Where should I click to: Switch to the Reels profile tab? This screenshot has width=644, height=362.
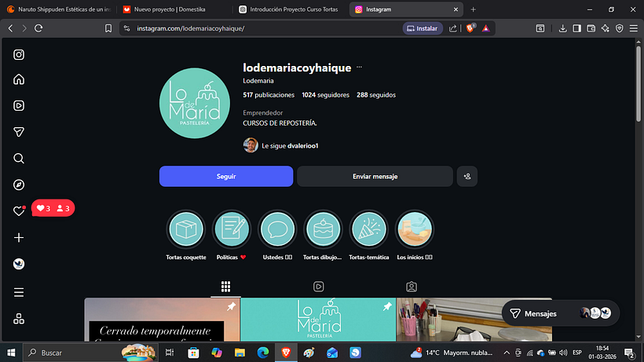pyautogui.click(x=318, y=287)
